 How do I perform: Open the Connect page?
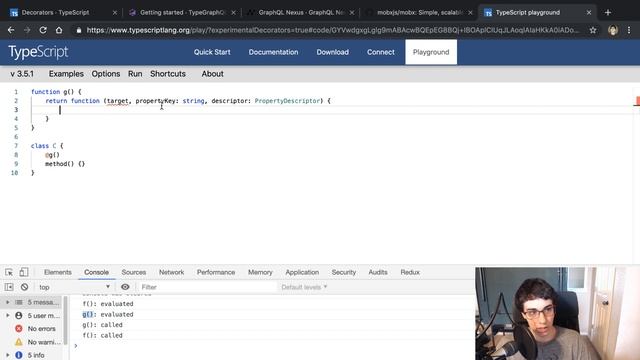pos(380,52)
